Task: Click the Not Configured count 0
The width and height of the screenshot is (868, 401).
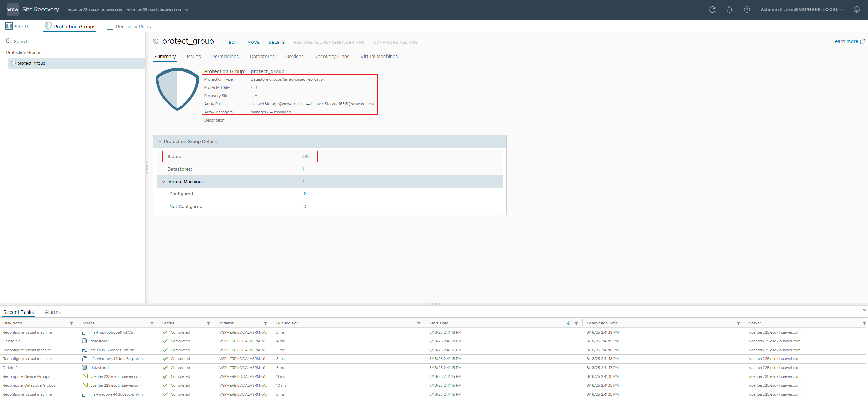Action: click(305, 207)
